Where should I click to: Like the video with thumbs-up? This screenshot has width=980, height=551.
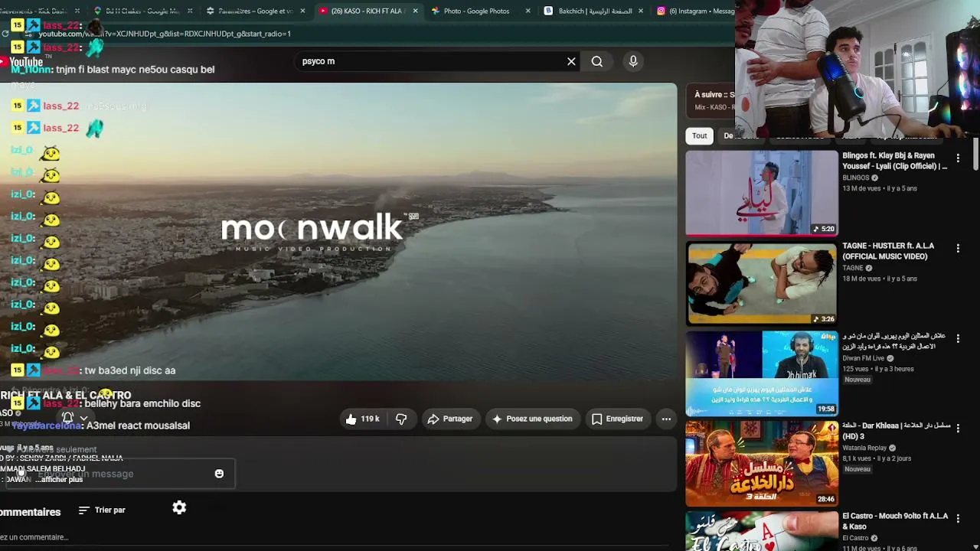pos(362,419)
